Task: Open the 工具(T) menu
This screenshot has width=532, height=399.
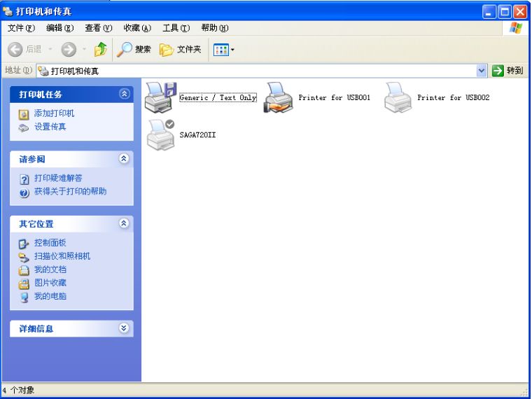Action: [x=176, y=28]
